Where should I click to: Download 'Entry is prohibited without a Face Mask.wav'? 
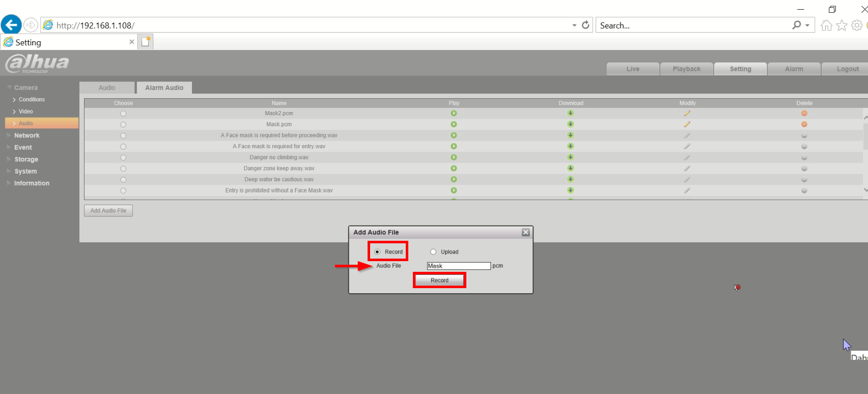[571, 190]
